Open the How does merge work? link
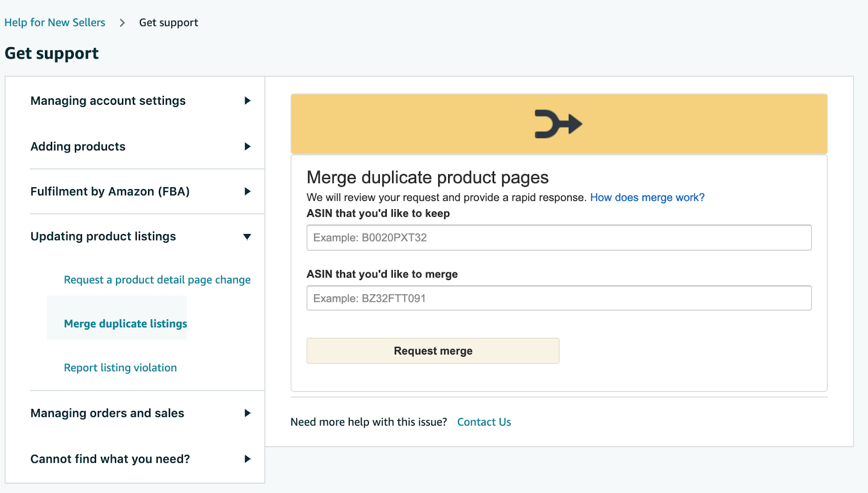The height and width of the screenshot is (493, 868). tap(647, 198)
